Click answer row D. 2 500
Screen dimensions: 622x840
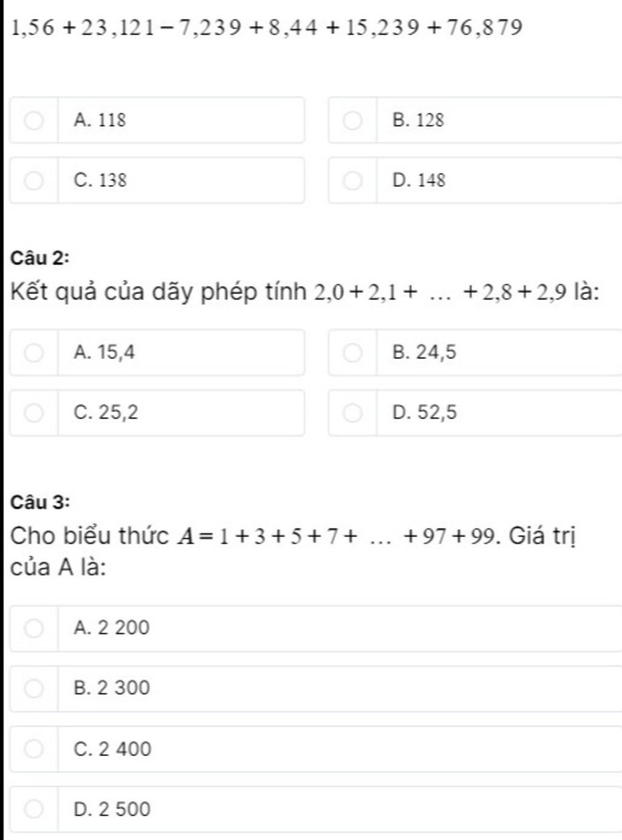tap(316, 809)
